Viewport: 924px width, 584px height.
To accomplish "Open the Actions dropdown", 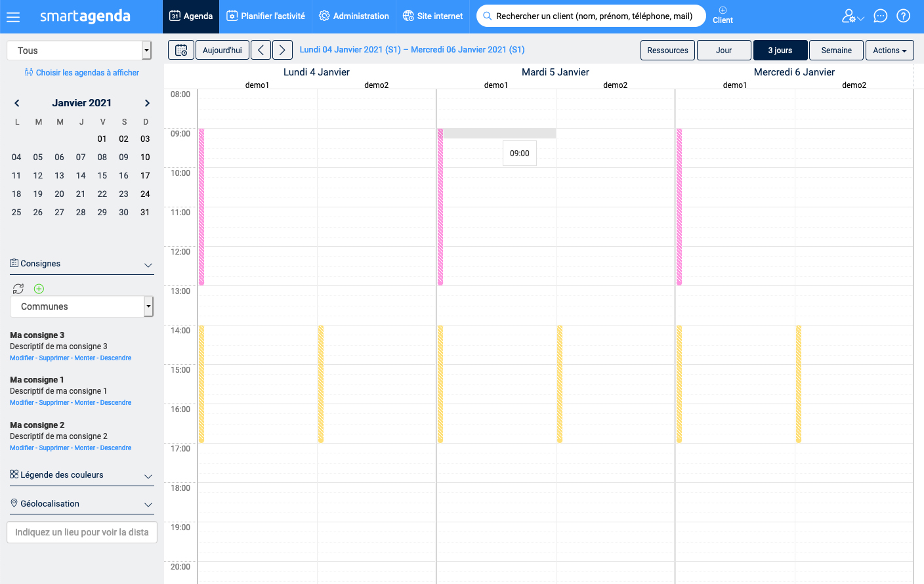I will (889, 51).
